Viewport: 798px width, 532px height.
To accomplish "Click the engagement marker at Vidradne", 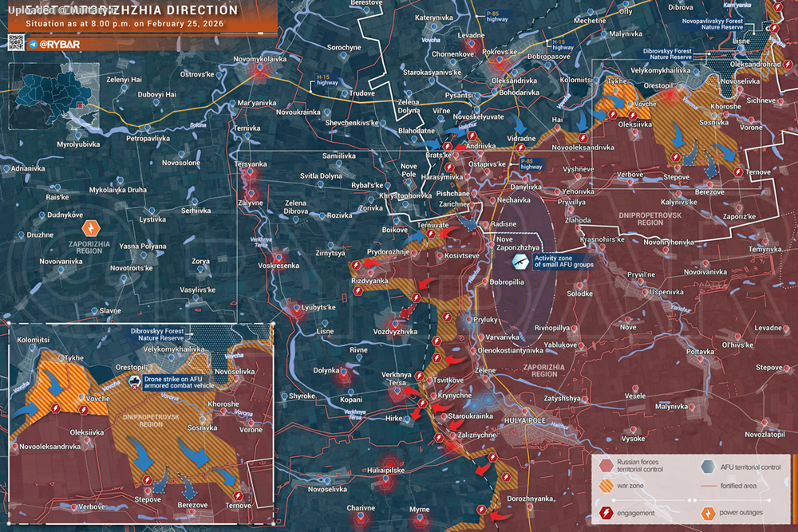I will [520, 148].
